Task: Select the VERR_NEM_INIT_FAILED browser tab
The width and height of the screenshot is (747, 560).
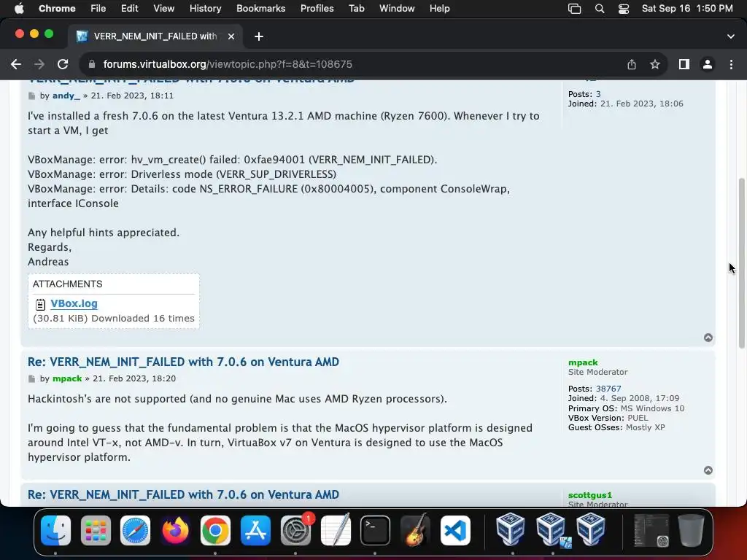Action: [156, 36]
